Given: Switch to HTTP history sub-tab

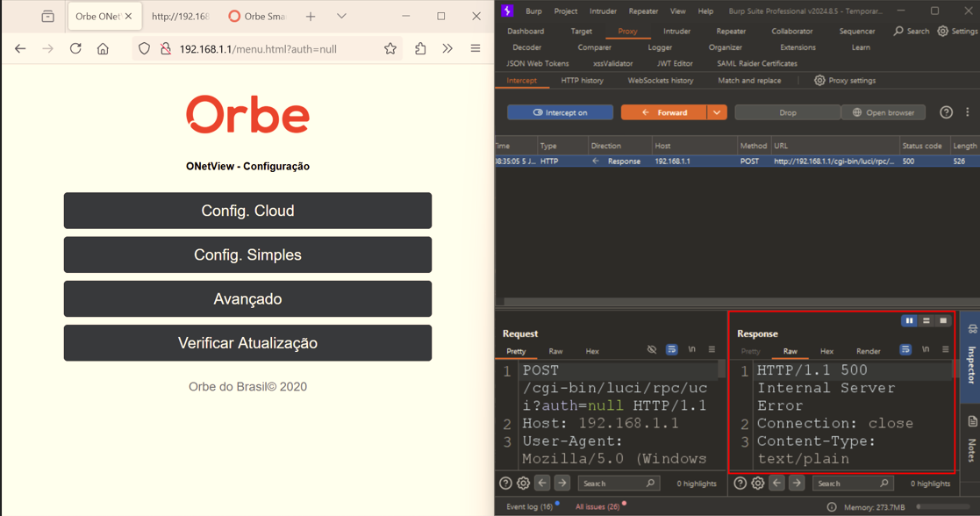Looking at the screenshot, I should click(582, 81).
